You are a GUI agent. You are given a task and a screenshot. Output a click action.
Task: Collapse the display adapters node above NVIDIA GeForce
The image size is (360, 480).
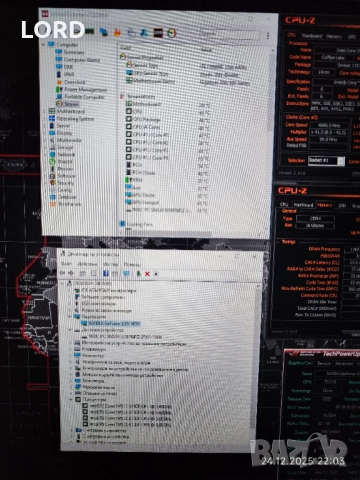pos(70,316)
